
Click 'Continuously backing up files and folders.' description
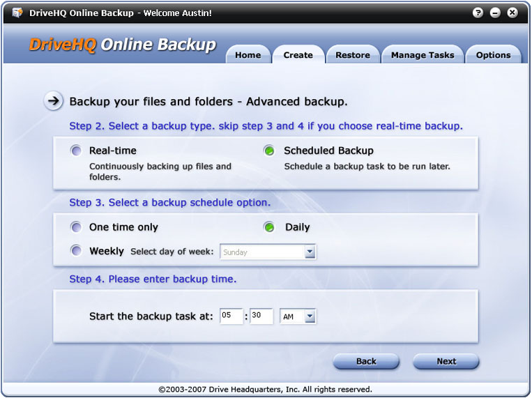(x=160, y=171)
